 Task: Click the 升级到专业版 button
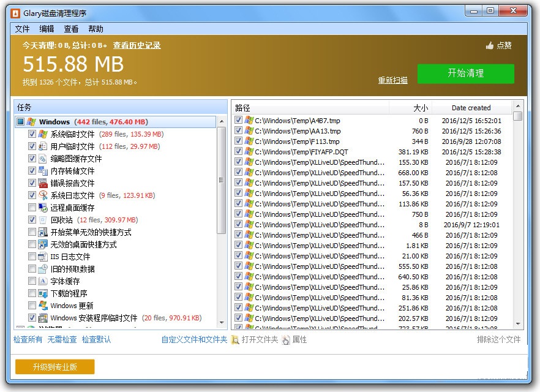click(54, 367)
